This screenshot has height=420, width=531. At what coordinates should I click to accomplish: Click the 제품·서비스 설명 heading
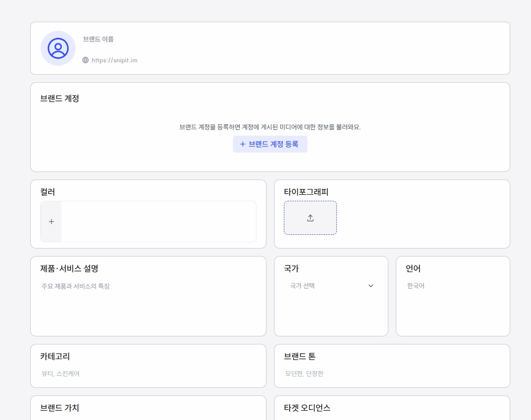tap(69, 268)
